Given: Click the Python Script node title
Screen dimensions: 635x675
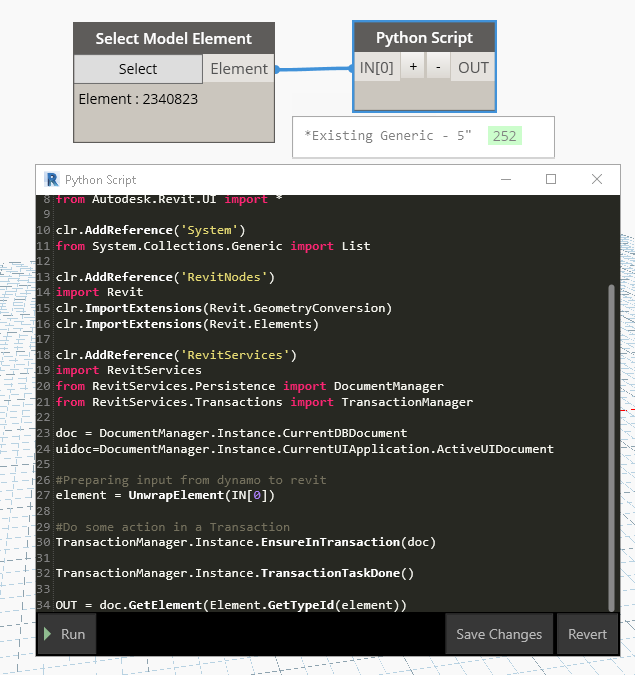Looking at the screenshot, I should [424, 38].
